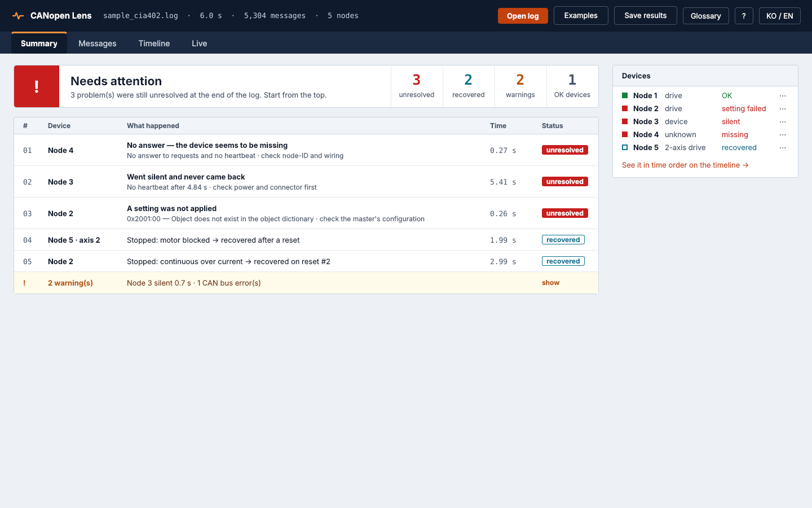This screenshot has width=812, height=508.
Task: Toggle language with KO / EN
Action: 780,16
